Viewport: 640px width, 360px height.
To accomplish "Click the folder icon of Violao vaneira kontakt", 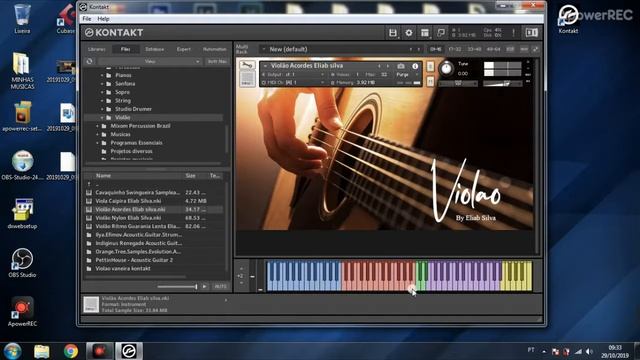I will coord(89,269).
